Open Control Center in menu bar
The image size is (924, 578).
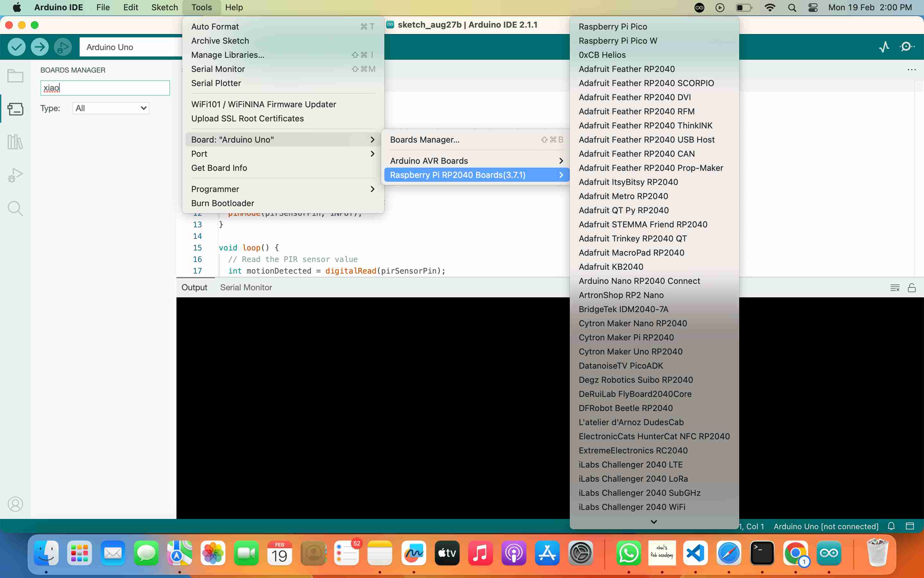(813, 7)
